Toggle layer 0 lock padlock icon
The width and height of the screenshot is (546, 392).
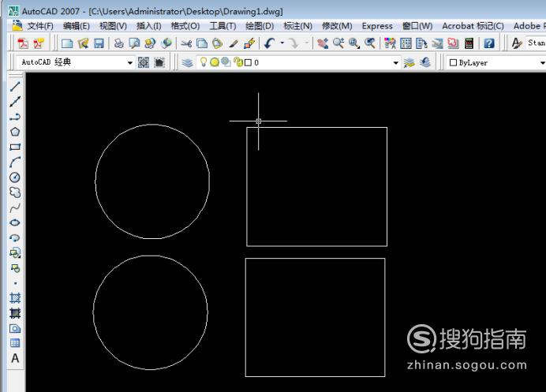[238, 62]
